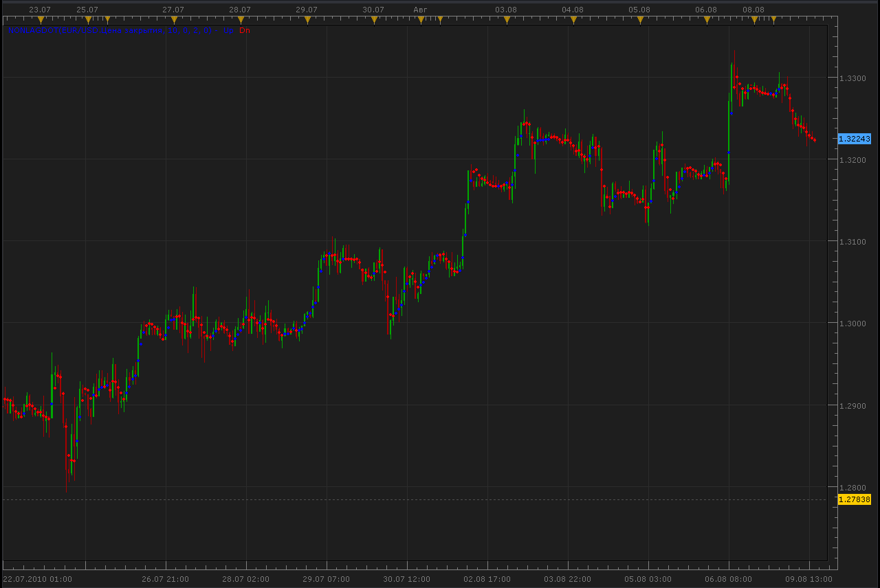Click the red 'Dn' indicator legend
The height and width of the screenshot is (588, 880).
[x=245, y=30]
